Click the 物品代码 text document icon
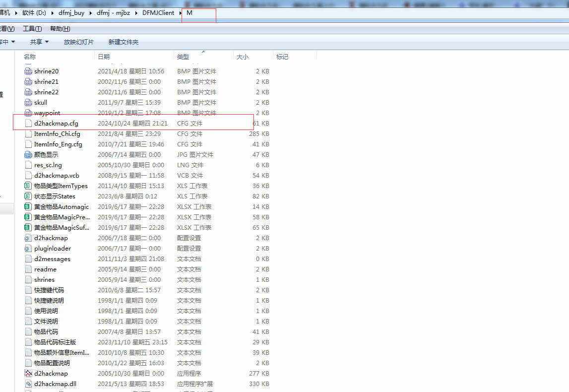The height and width of the screenshot is (392, 569). (28, 332)
